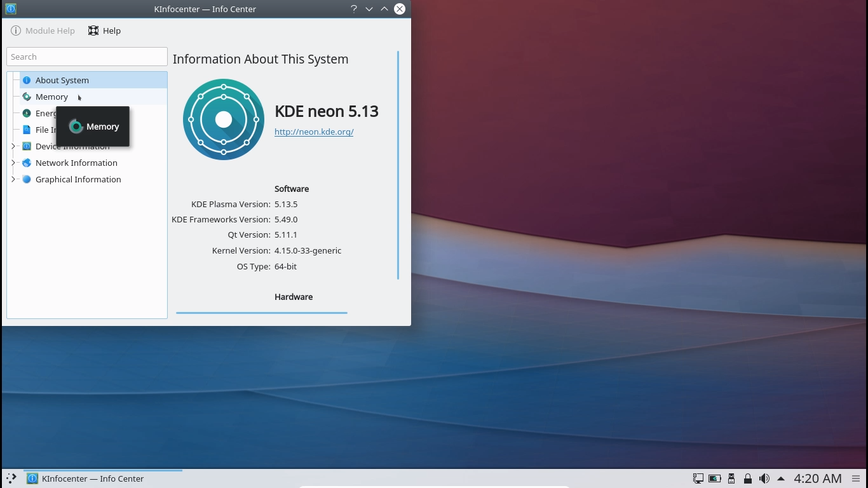
Task: Click the Module Help toolbar item
Action: 43,30
